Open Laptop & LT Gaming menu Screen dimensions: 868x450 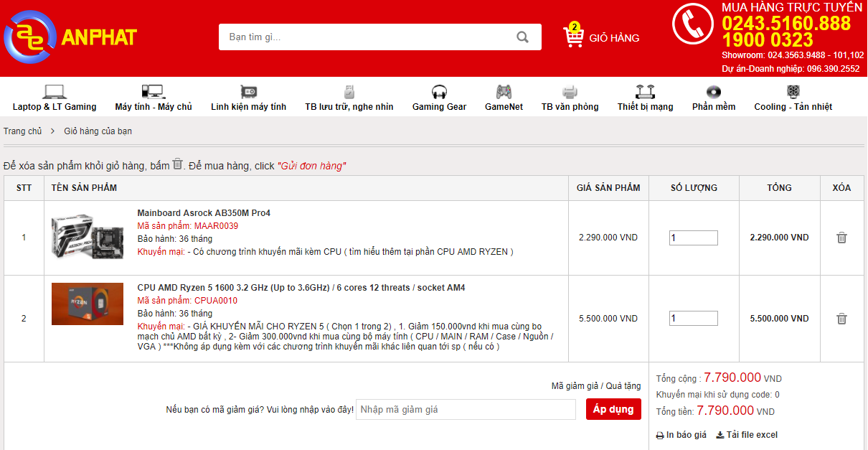(x=55, y=107)
